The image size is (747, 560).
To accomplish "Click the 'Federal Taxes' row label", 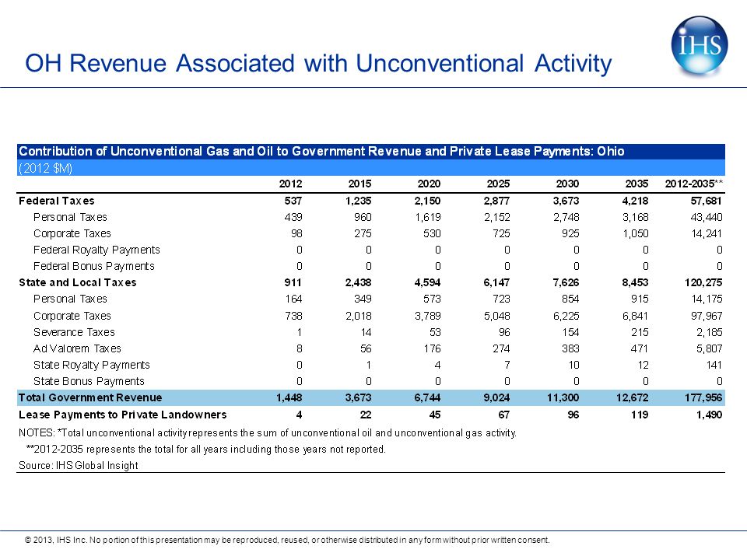I will (x=57, y=201).
